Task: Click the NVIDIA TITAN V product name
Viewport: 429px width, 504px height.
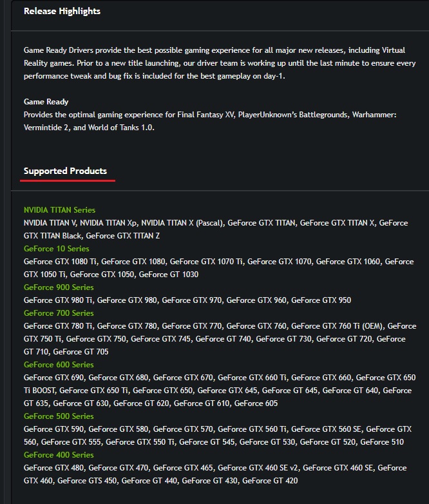Action: coord(49,223)
